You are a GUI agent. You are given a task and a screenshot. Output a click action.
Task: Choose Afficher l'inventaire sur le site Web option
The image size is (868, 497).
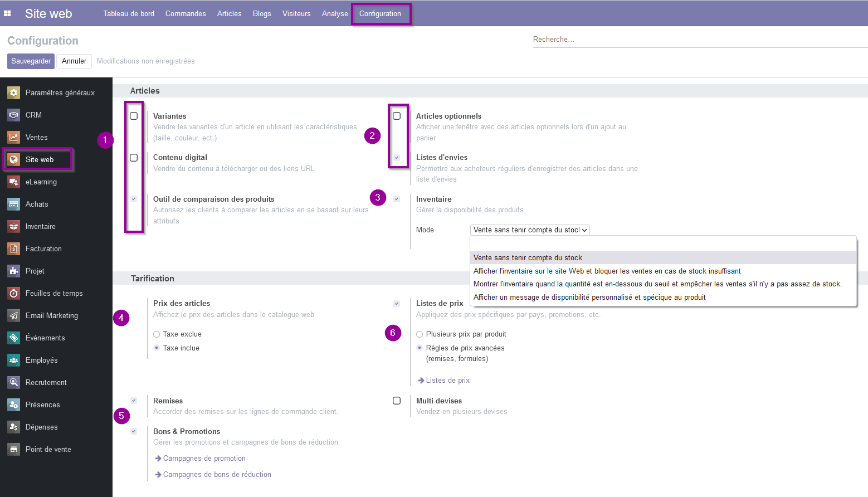pos(663,271)
